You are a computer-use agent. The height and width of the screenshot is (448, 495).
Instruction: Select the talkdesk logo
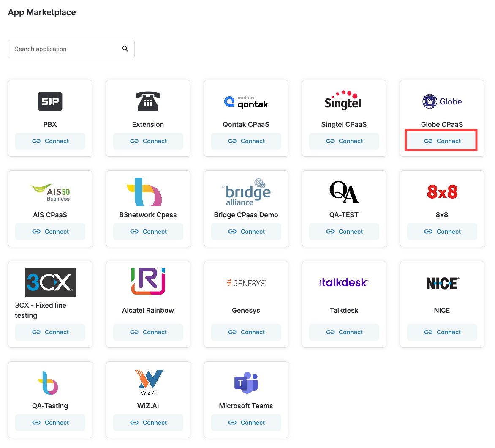pyautogui.click(x=344, y=282)
